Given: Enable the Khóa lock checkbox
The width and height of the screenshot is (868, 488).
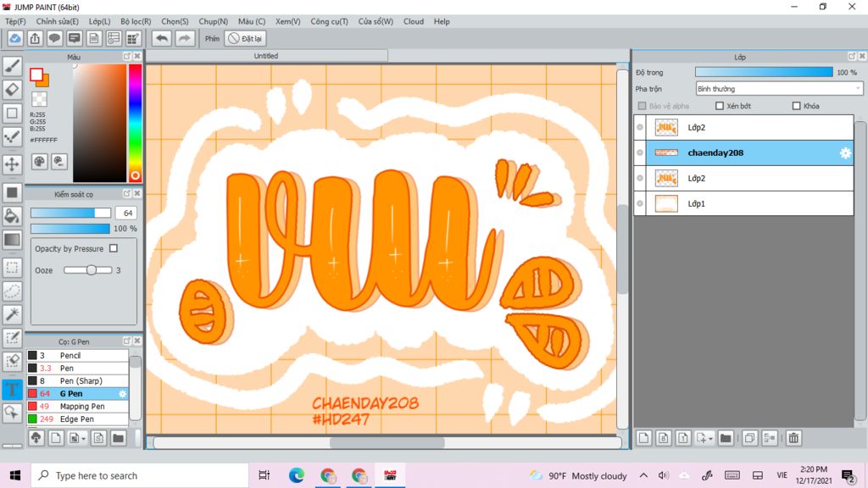Looking at the screenshot, I should [797, 106].
